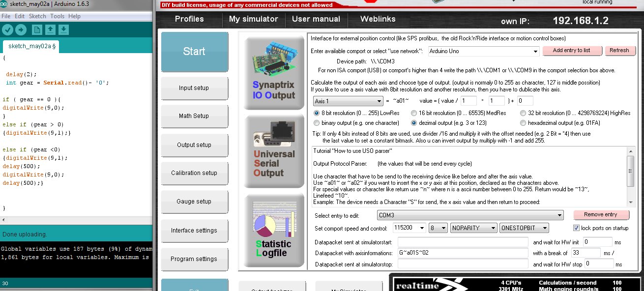Switch to the My simulator tab
644x291 pixels.
point(254,19)
